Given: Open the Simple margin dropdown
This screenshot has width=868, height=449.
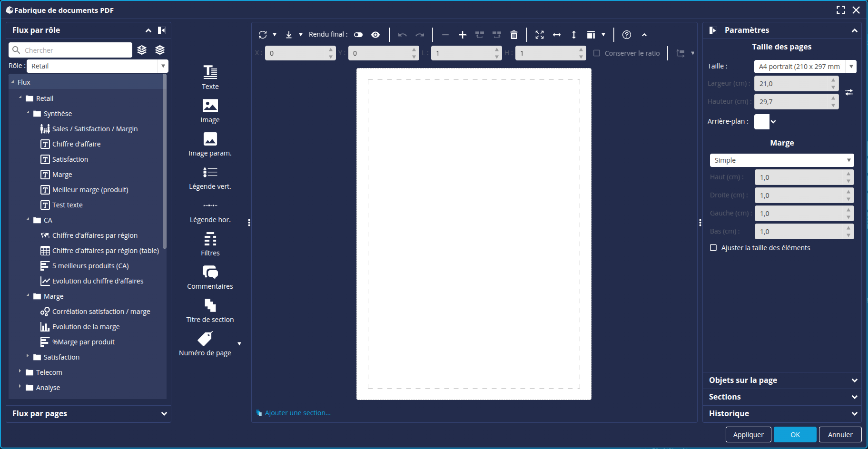Looking at the screenshot, I should 849,160.
